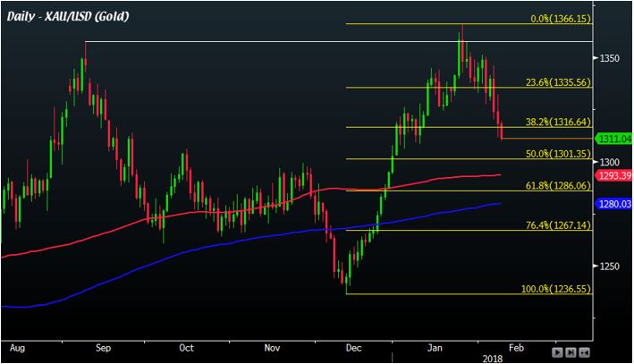This screenshot has width=634, height=364.
Task: Click the 2018 year label
Action: pyautogui.click(x=493, y=359)
